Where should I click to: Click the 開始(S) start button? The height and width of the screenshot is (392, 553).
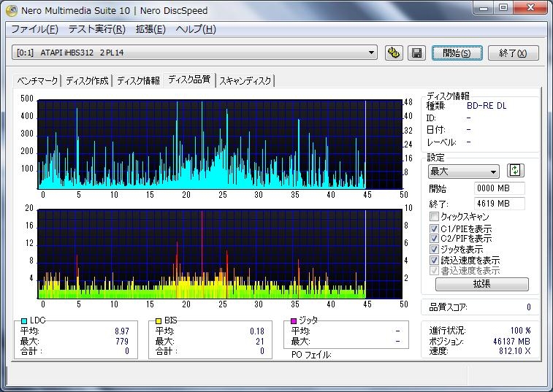click(x=457, y=53)
